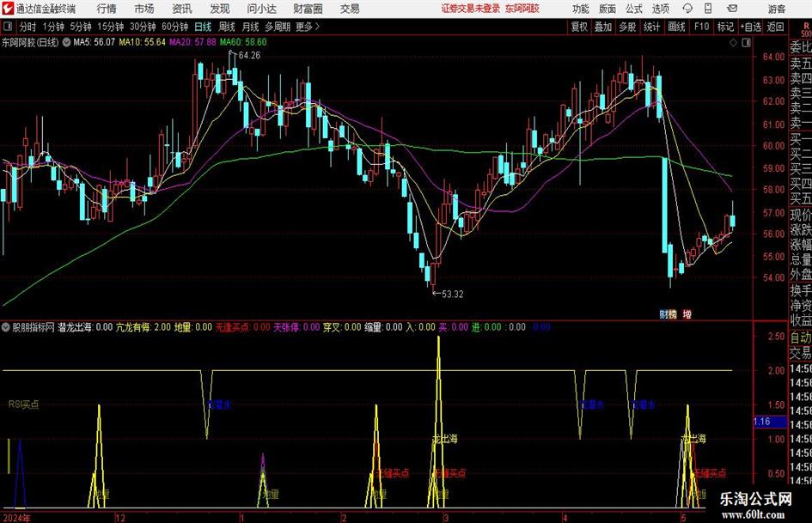Switch to 周线 weekly tab

click(227, 27)
